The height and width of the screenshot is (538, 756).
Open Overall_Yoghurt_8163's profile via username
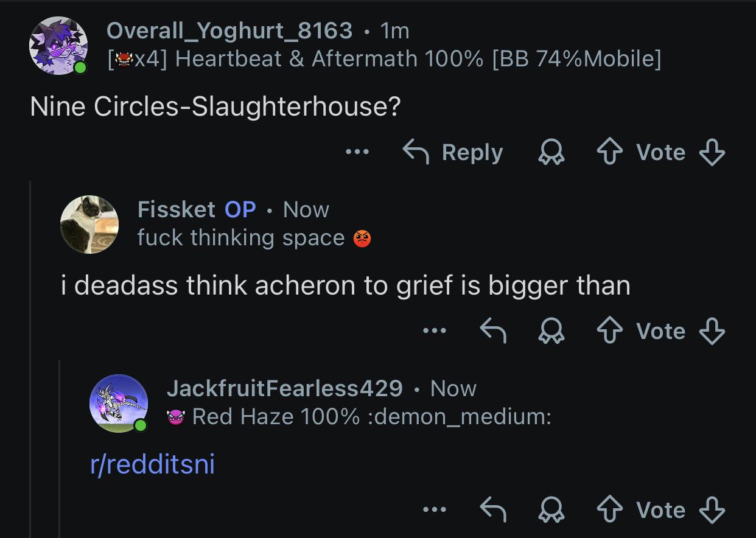(x=229, y=30)
